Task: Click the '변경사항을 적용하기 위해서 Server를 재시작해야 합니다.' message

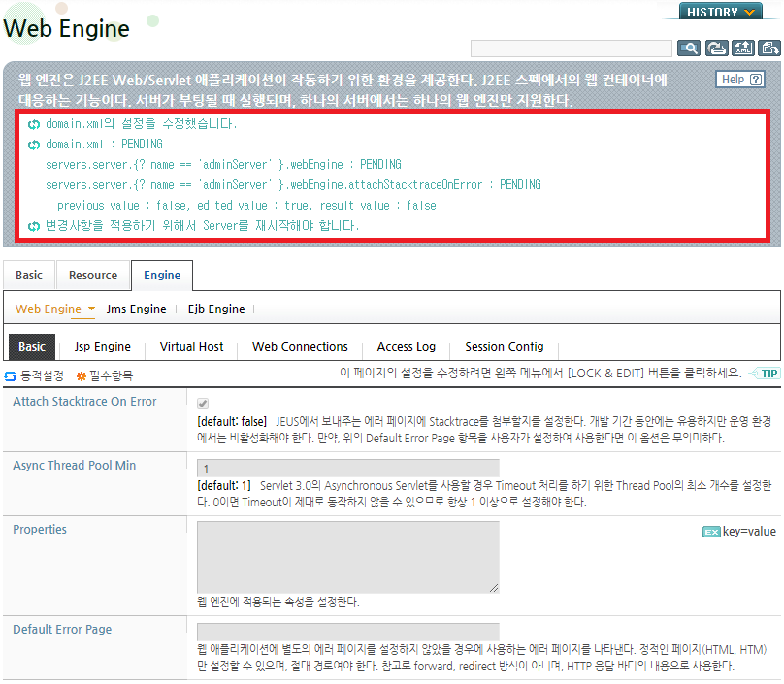Action: 203,225
